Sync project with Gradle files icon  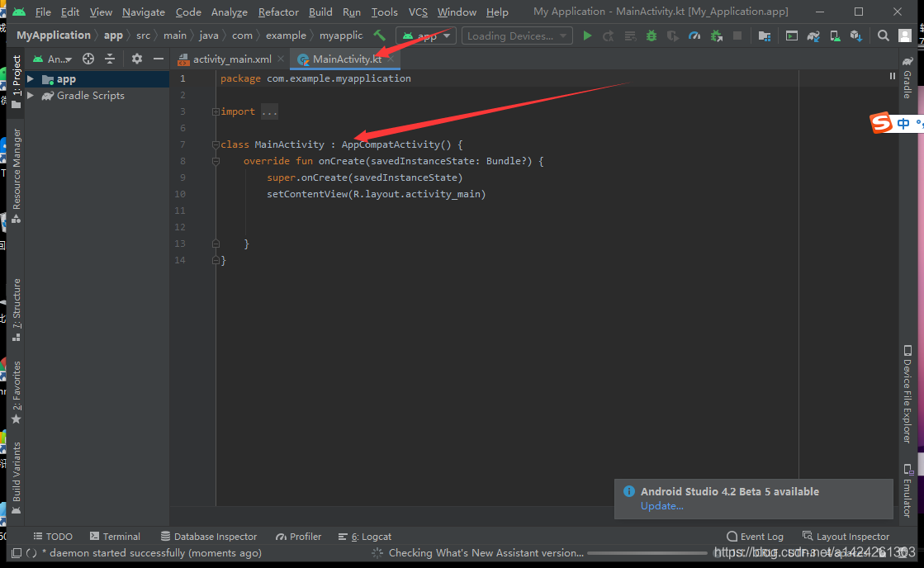coord(813,36)
